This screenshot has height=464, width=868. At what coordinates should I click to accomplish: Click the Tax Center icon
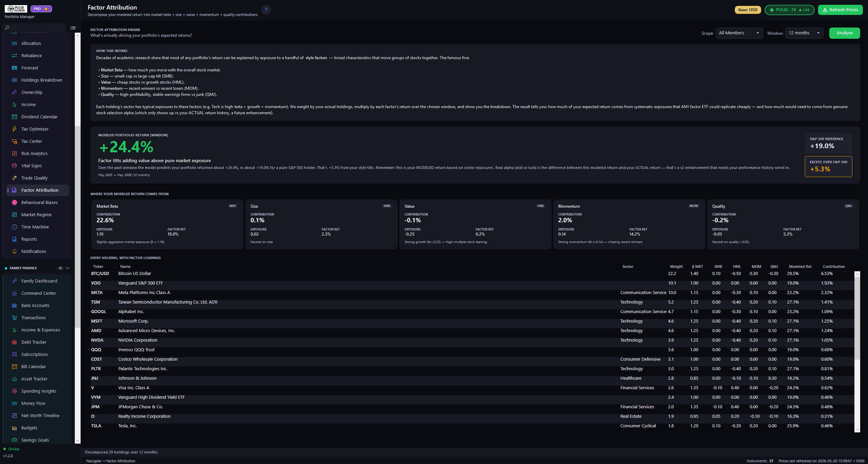(x=14, y=141)
